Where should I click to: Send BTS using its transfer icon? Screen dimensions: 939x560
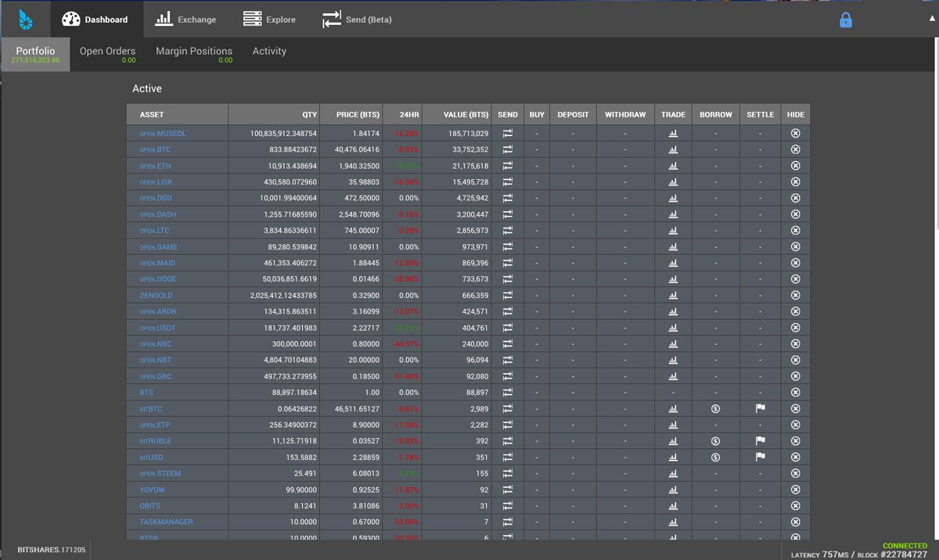point(507,393)
